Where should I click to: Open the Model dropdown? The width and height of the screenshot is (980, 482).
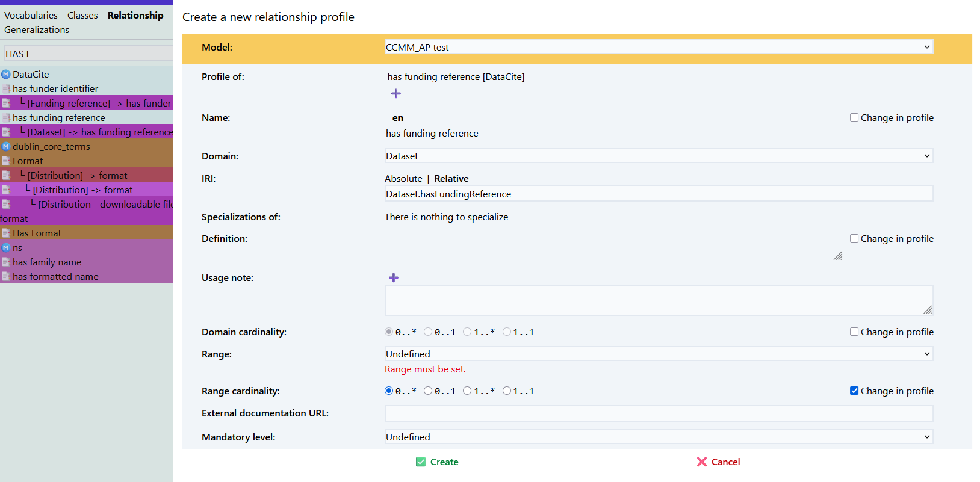659,47
